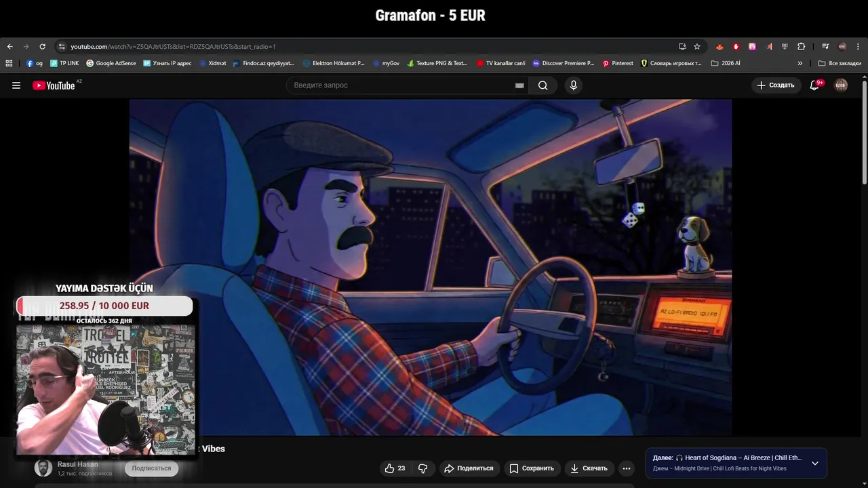The height and width of the screenshot is (488, 868).
Task: Open the myGov bookmark
Action: [x=386, y=63]
